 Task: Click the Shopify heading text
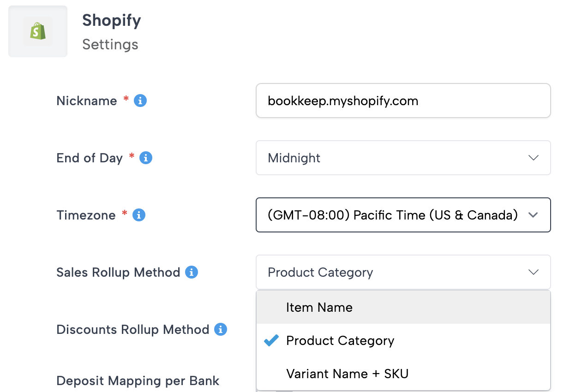coord(112,20)
